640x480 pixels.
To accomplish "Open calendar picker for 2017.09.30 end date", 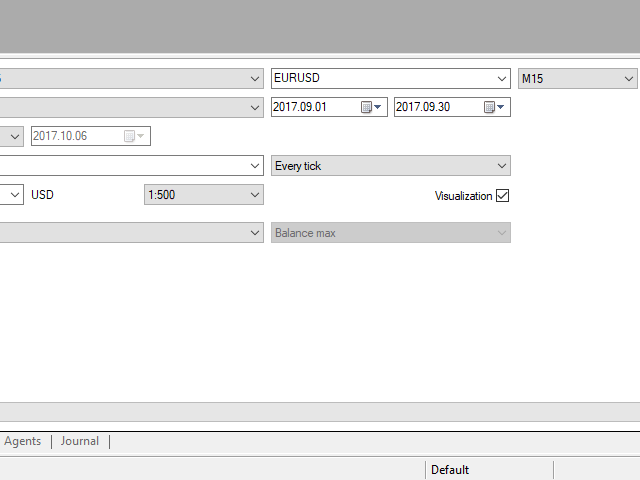I will click(x=494, y=107).
